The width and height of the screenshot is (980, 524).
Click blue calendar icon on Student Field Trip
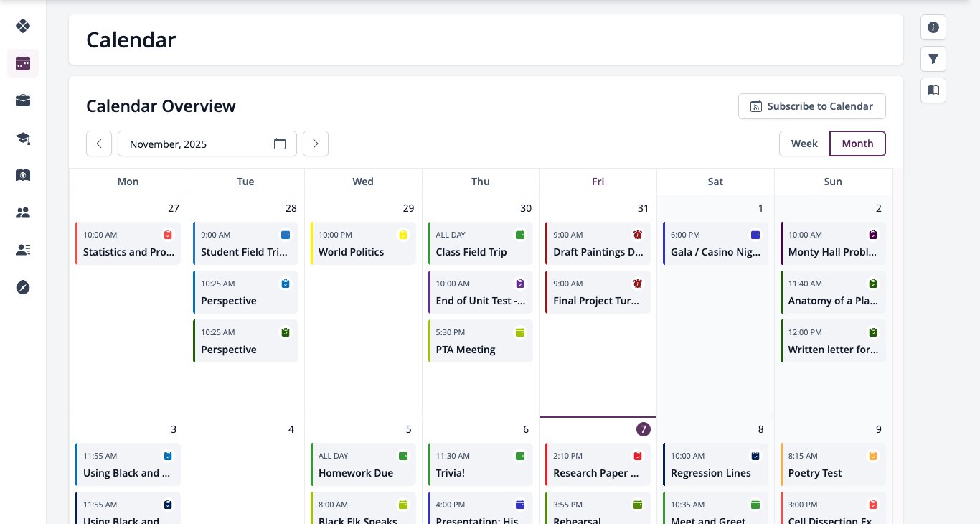pyautogui.click(x=286, y=235)
